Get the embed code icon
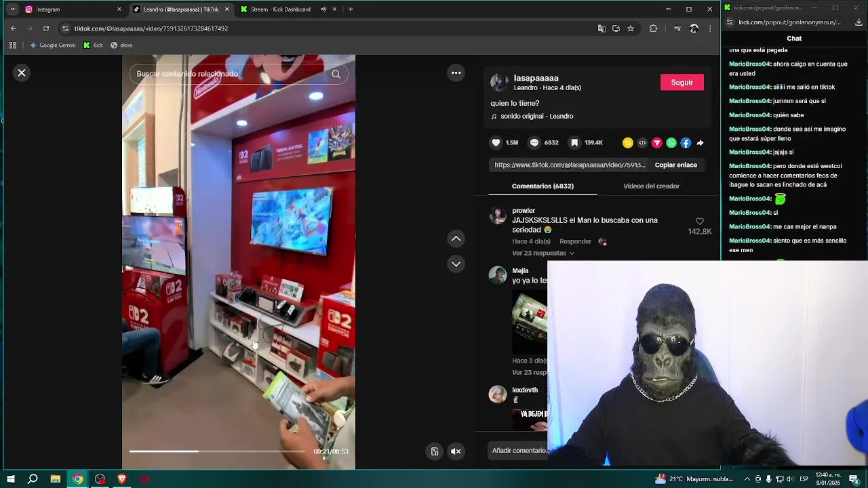This screenshot has height=488, width=868. pyautogui.click(x=642, y=142)
